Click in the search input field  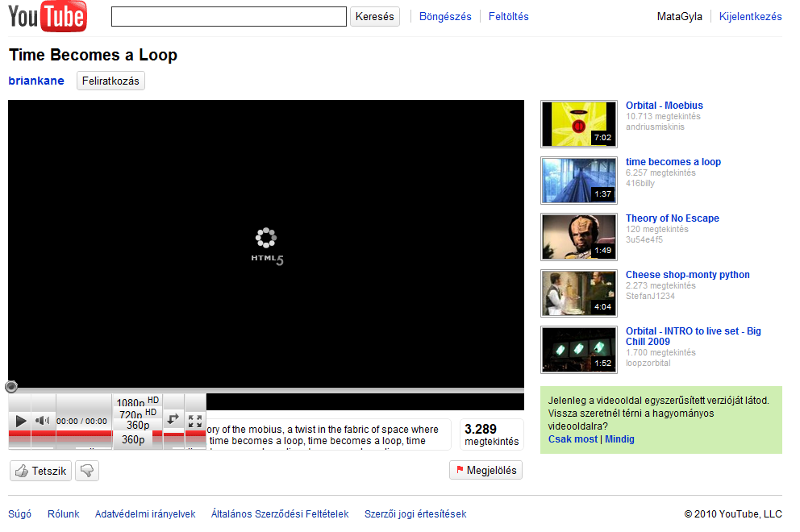click(x=228, y=17)
